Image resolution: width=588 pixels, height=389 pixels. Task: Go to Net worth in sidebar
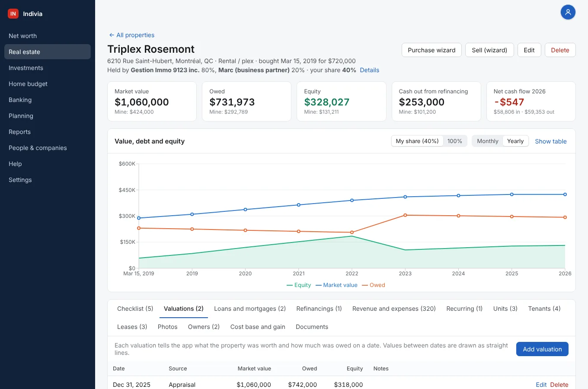pyautogui.click(x=48, y=36)
